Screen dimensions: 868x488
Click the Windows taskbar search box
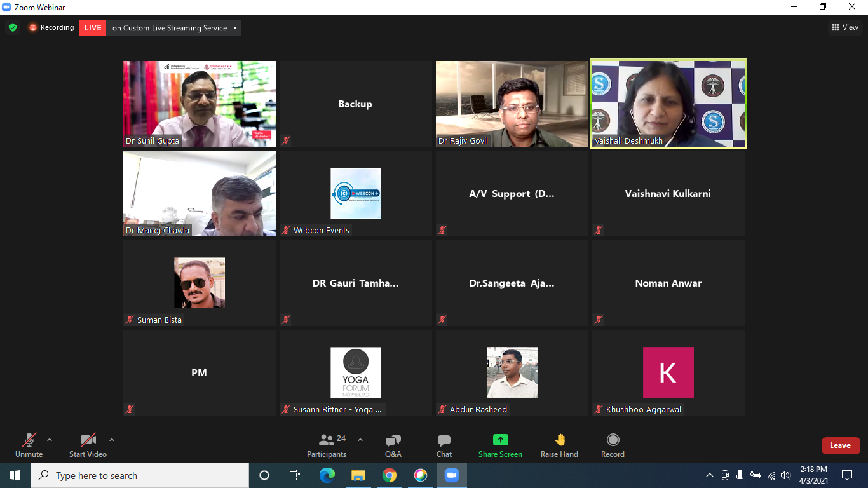(x=140, y=475)
